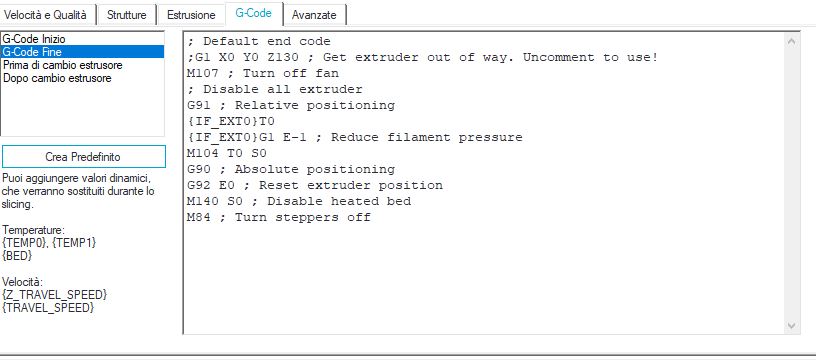Select G-Code Fine list entry

(82, 52)
